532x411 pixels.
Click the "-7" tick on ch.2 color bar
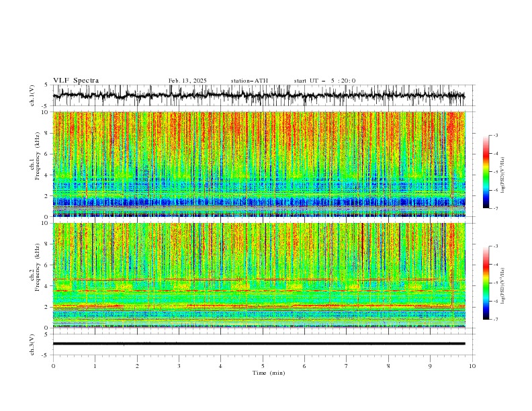pos(495,320)
